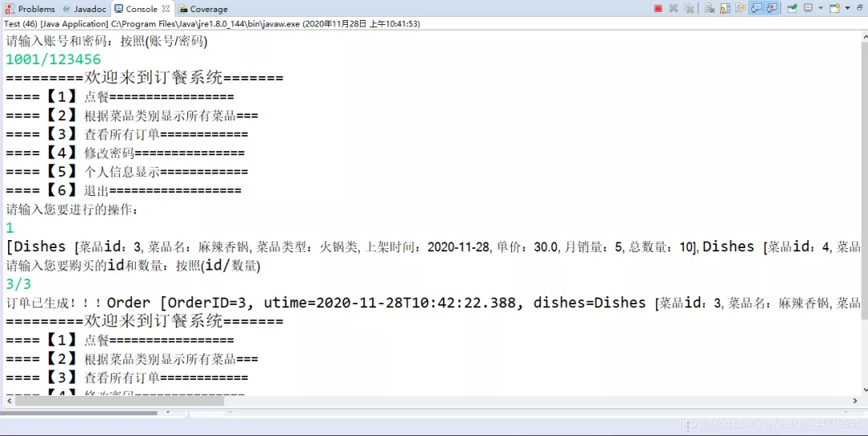Toggle Scroll Lock in console
The image size is (868, 436).
click(725, 8)
